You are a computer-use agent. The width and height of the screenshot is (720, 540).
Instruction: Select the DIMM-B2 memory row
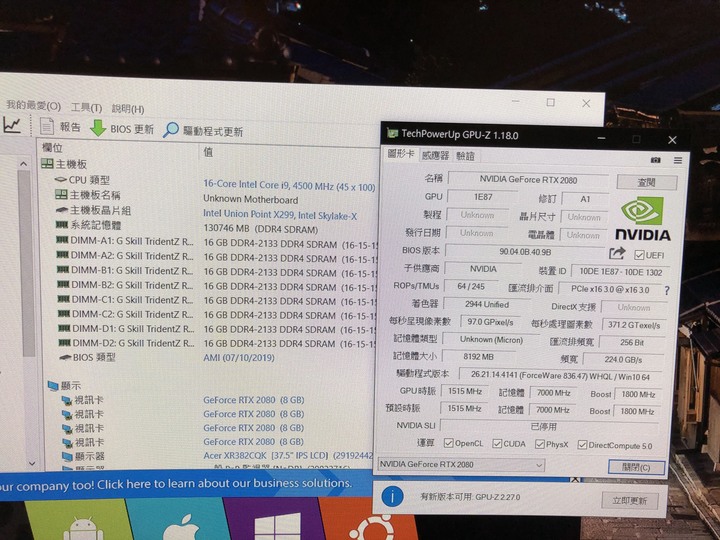coord(126,285)
